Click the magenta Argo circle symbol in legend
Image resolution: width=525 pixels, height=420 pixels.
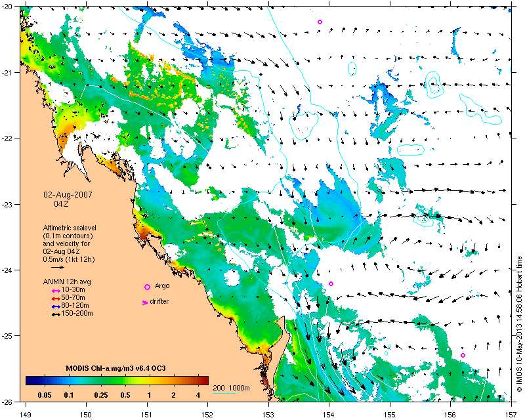pyautogui.click(x=147, y=287)
